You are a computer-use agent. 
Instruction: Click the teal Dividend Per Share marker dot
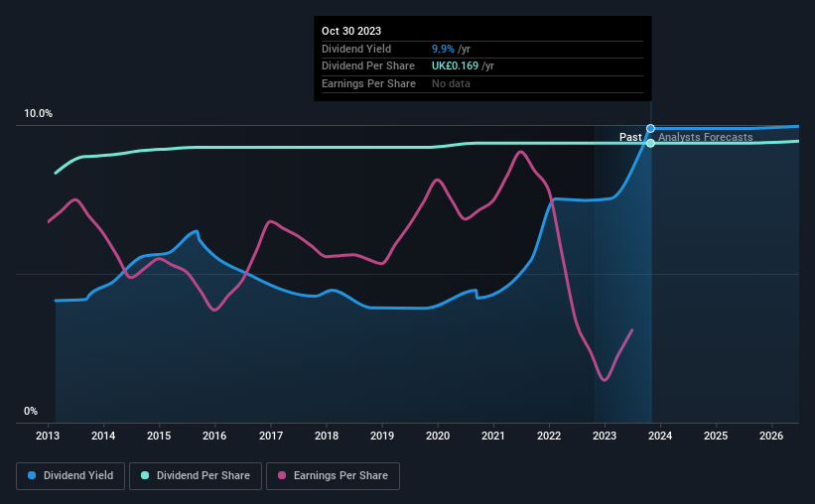pos(650,143)
